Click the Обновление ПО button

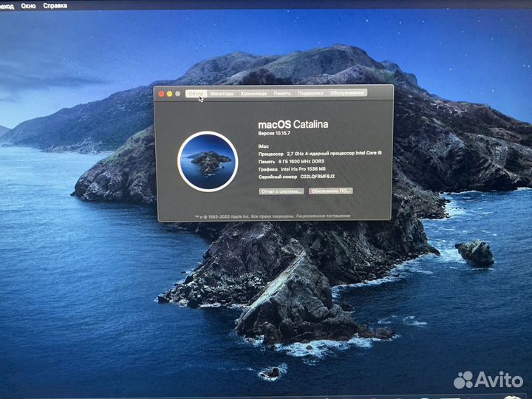tap(331, 191)
